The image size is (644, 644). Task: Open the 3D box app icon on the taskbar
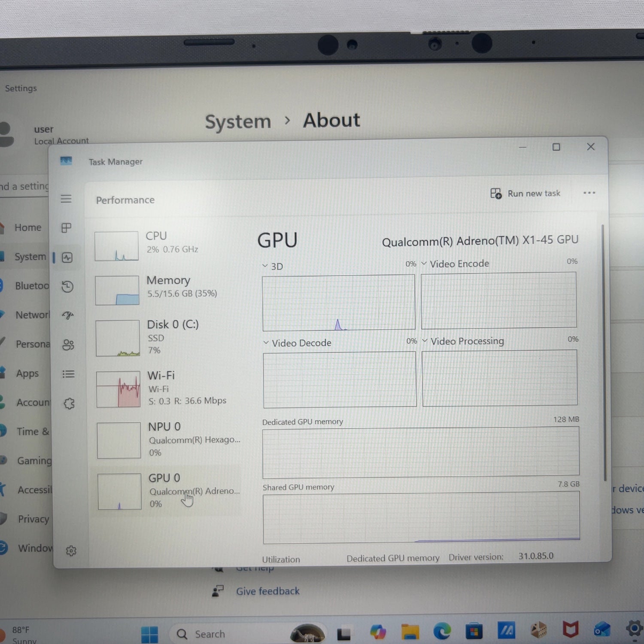538,630
